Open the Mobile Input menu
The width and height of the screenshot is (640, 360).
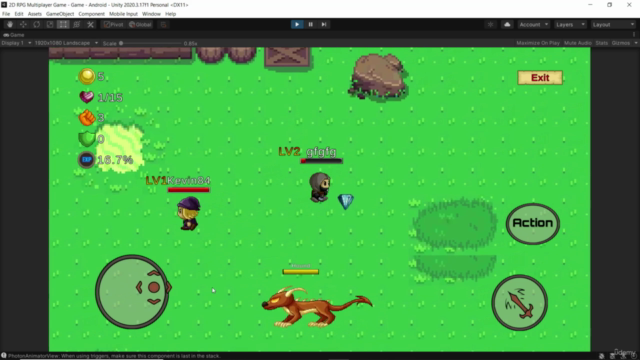click(123, 14)
